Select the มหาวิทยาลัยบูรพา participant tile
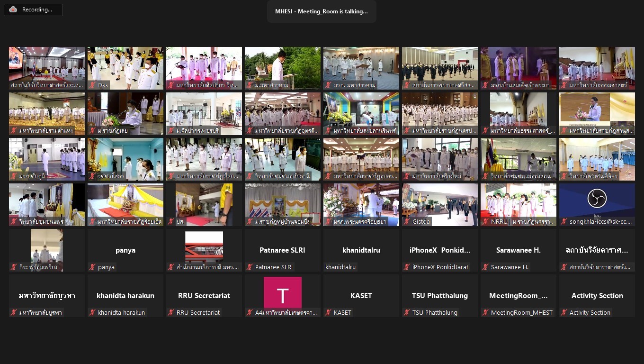Image resolution: width=644 pixels, height=364 pixels. pos(47,295)
